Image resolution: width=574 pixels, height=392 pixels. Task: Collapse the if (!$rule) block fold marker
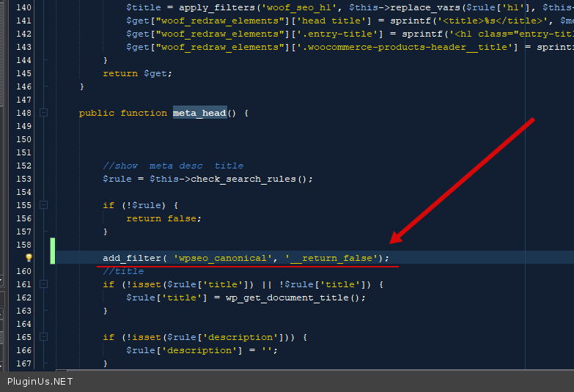(43, 205)
